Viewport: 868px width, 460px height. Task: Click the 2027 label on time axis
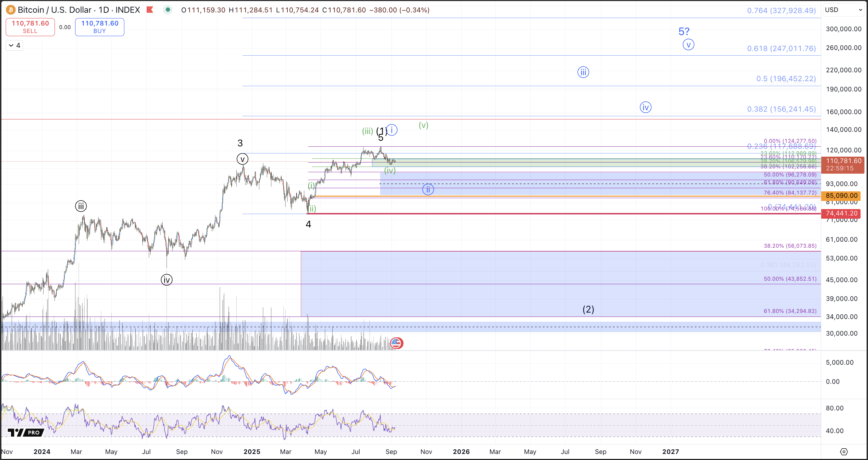671,451
